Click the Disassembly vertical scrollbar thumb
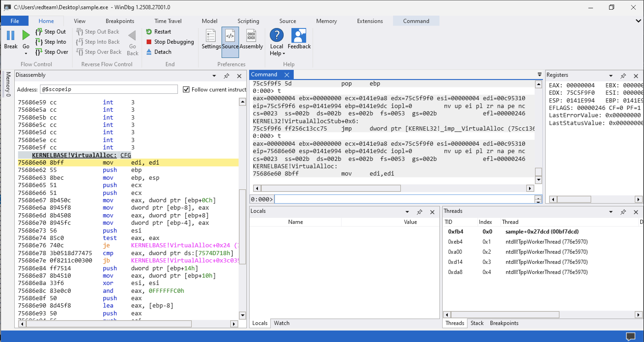Image resolution: width=644 pixels, height=342 pixels. pos(242,226)
